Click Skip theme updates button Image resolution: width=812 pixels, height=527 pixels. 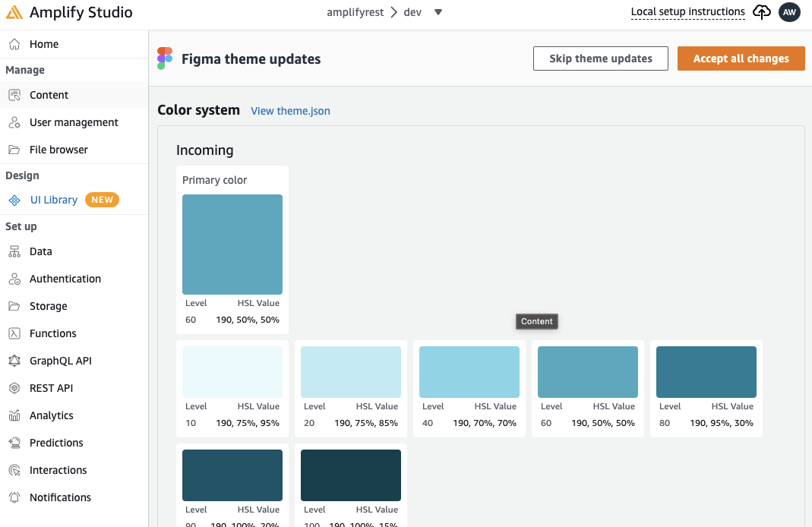coord(601,58)
